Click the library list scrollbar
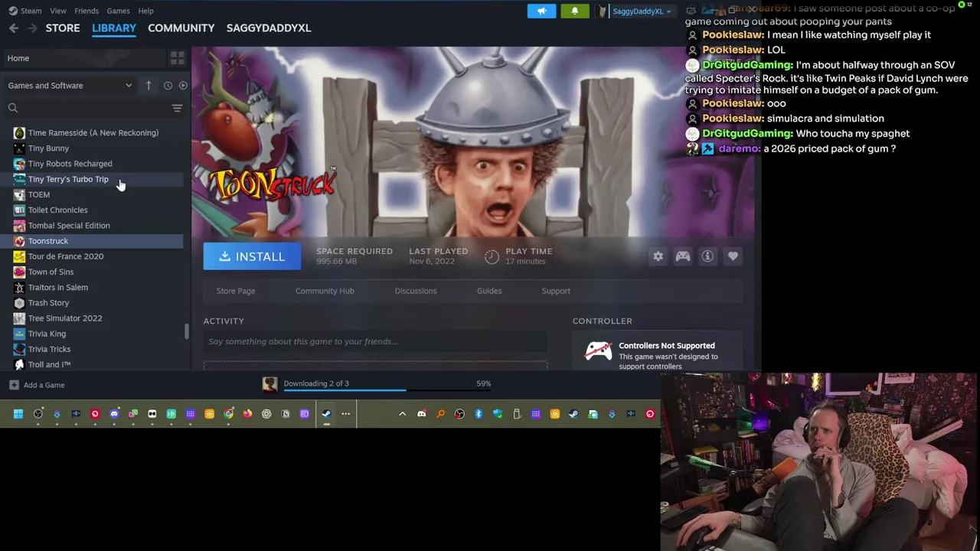This screenshot has height=551, width=980. pyautogui.click(x=186, y=331)
